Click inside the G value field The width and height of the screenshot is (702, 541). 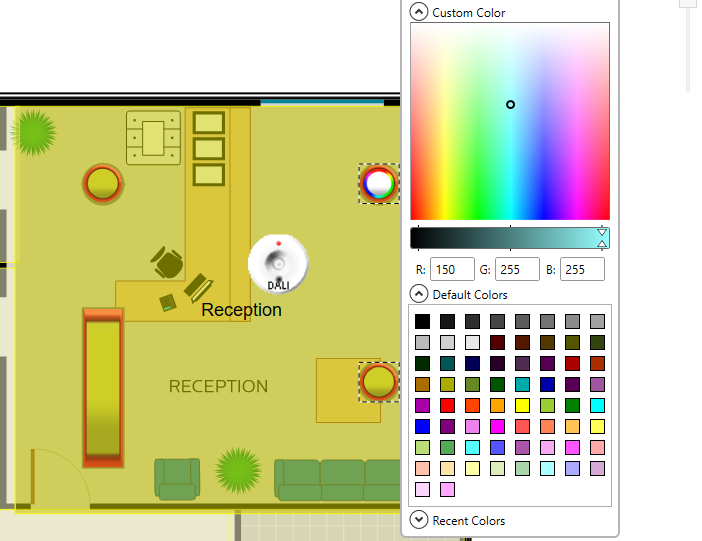pyautogui.click(x=517, y=269)
